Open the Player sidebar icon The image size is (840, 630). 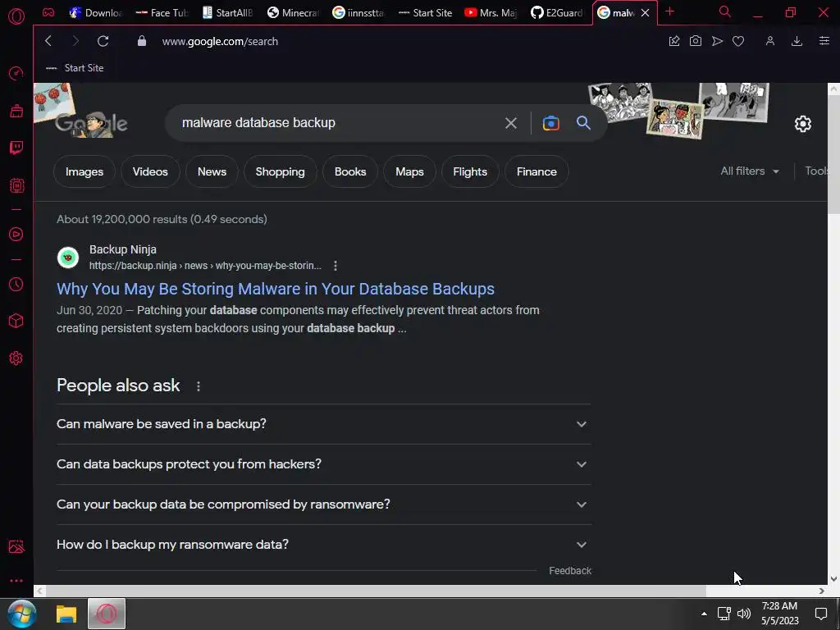click(16, 234)
